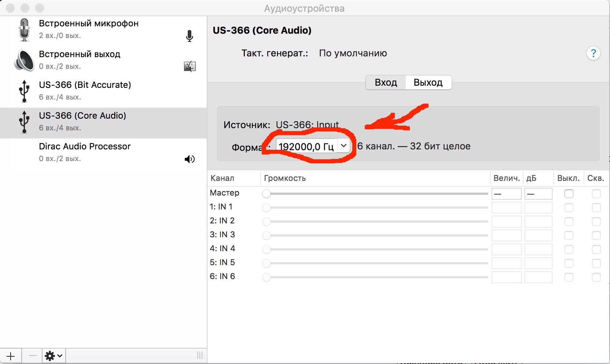Screen dimensions: 610x364
Task: Select Dirac Audio Processor in device list
Action: point(85,152)
